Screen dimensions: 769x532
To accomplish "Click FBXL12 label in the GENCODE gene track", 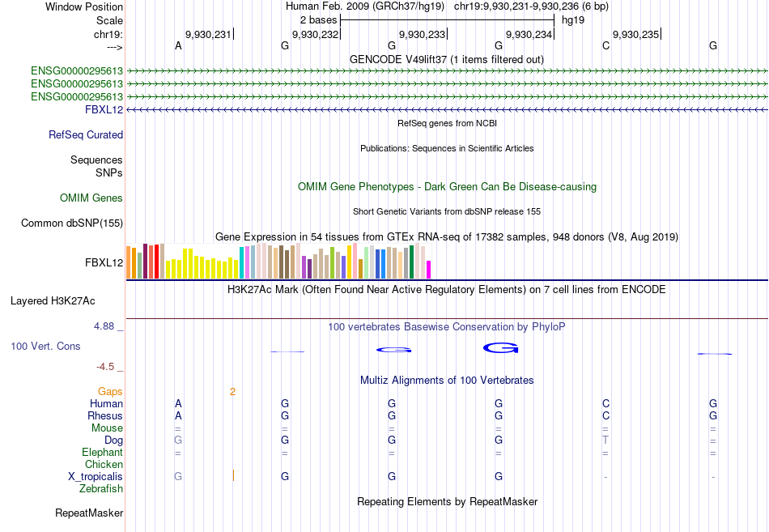I will [104, 109].
